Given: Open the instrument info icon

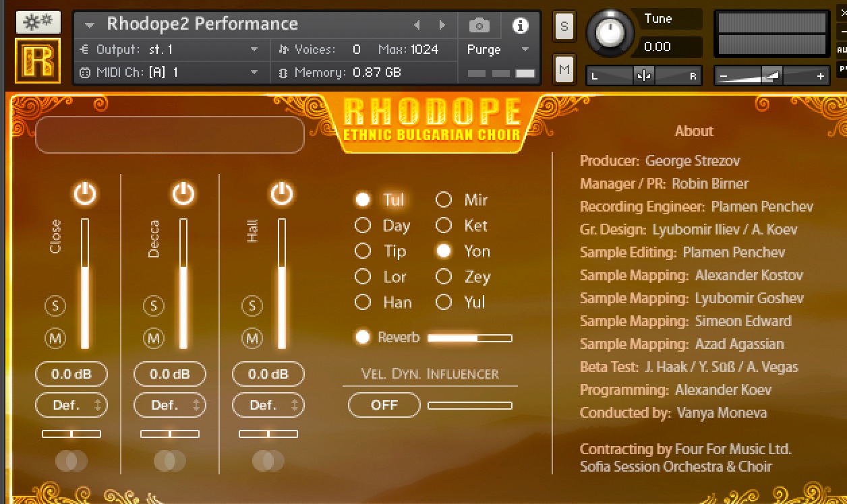Looking at the screenshot, I should (520, 26).
